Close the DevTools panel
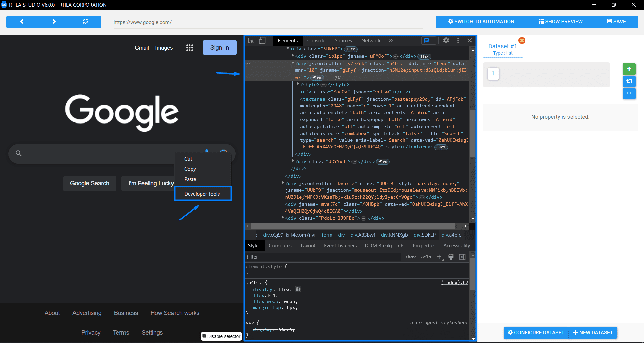The height and width of the screenshot is (343, 644). 469,41
